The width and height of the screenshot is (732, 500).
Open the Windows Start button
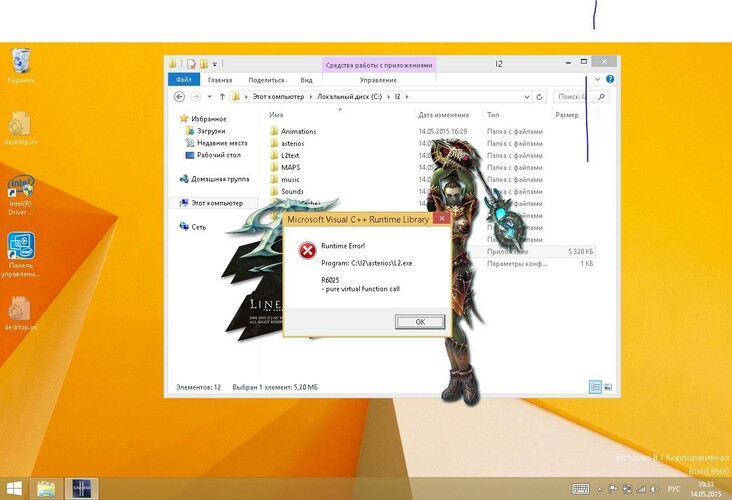click(x=14, y=489)
